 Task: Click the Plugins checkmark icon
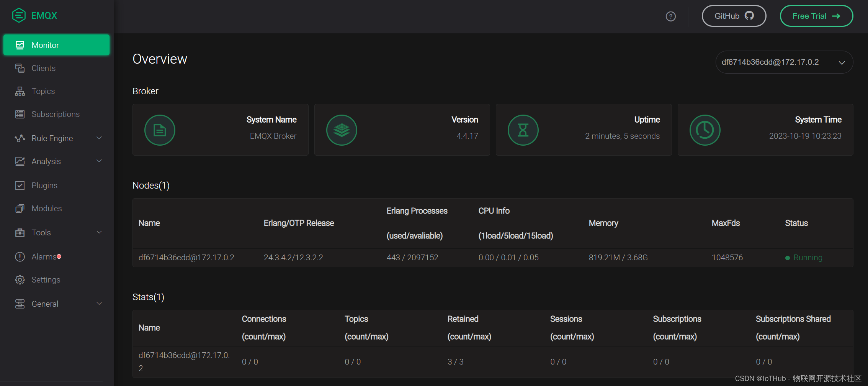[20, 186]
